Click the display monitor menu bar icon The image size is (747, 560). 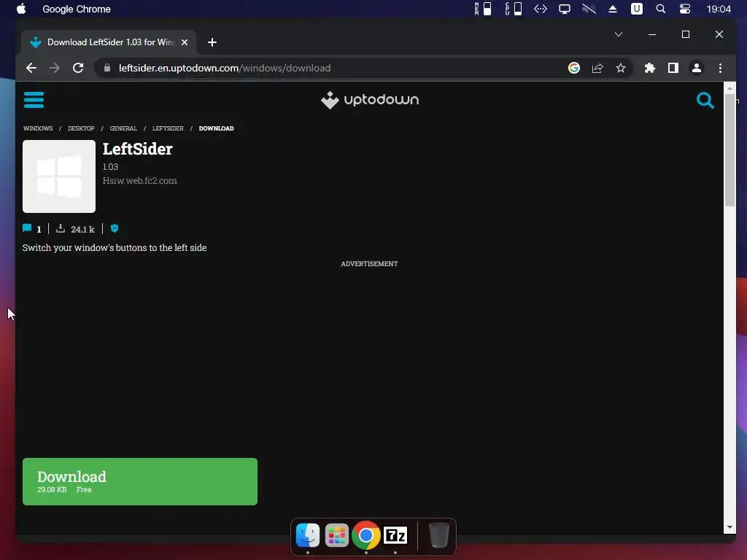pos(565,9)
